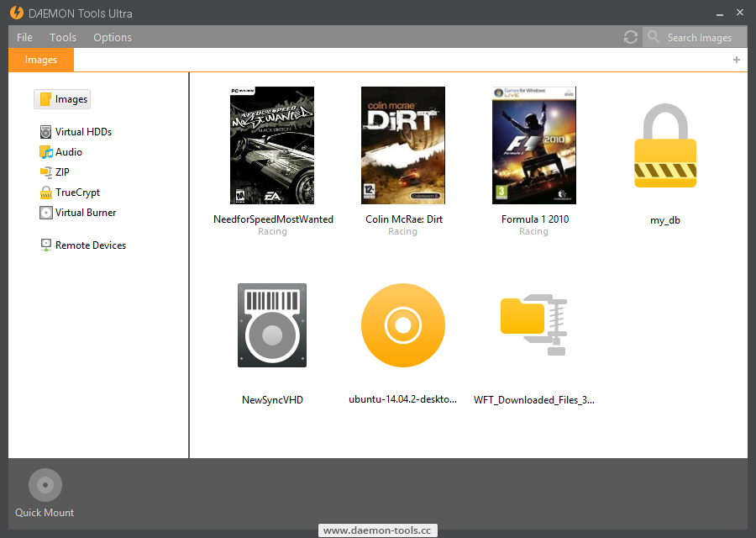Minimize the DAEMON Tools Ultra window
756x538 pixels.
[x=720, y=13]
